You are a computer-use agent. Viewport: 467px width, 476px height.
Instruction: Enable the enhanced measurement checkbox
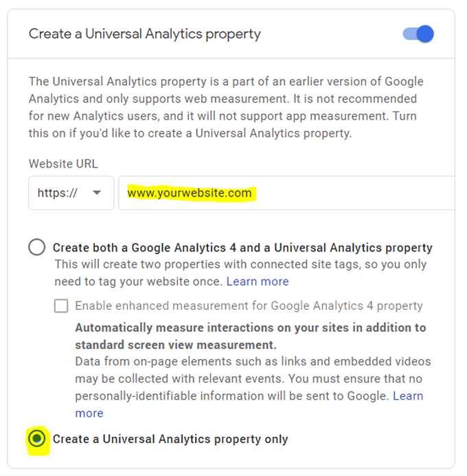pos(61,306)
